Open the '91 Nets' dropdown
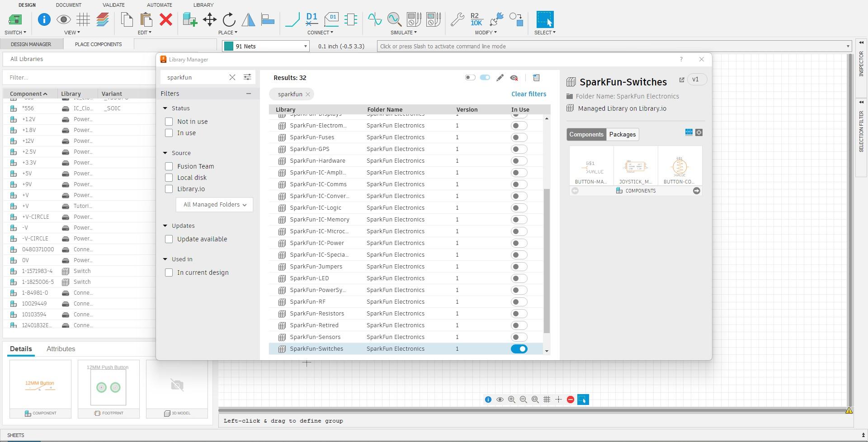The height and width of the screenshot is (442, 868). (x=266, y=46)
